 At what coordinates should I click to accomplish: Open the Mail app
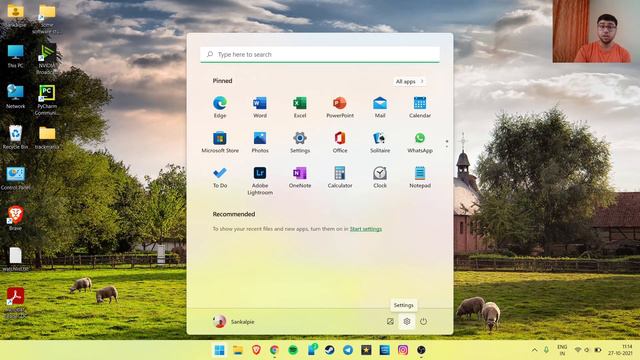pyautogui.click(x=380, y=107)
